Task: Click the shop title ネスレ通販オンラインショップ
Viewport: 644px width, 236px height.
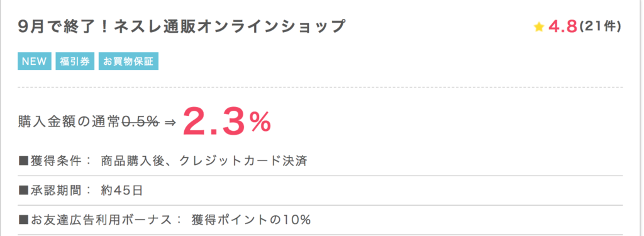Action: coord(229,26)
